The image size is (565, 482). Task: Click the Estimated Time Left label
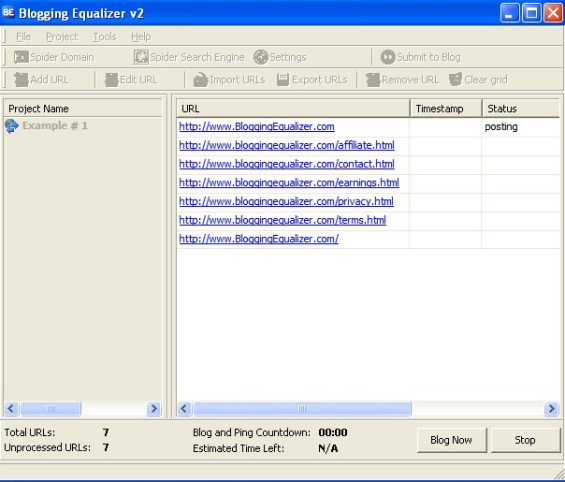238,448
